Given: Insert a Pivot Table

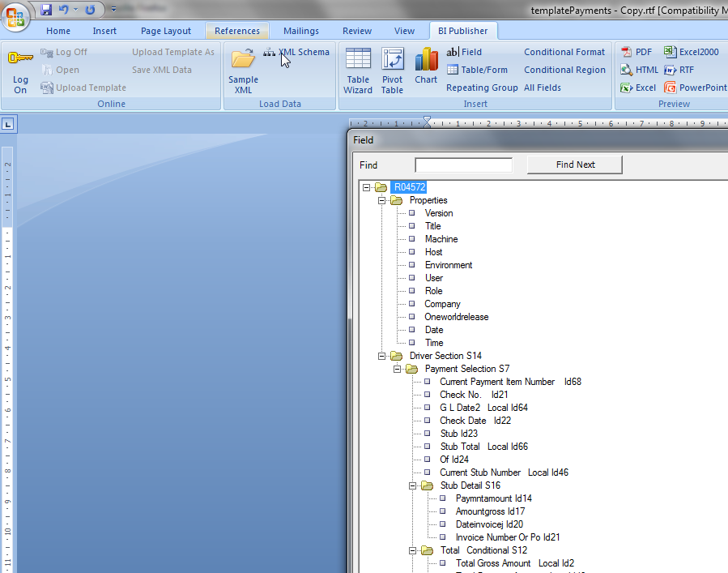Looking at the screenshot, I should [392, 71].
